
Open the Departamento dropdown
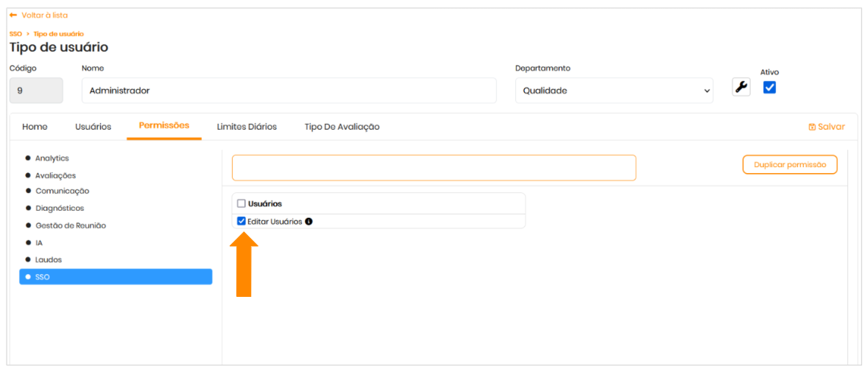pyautogui.click(x=614, y=91)
